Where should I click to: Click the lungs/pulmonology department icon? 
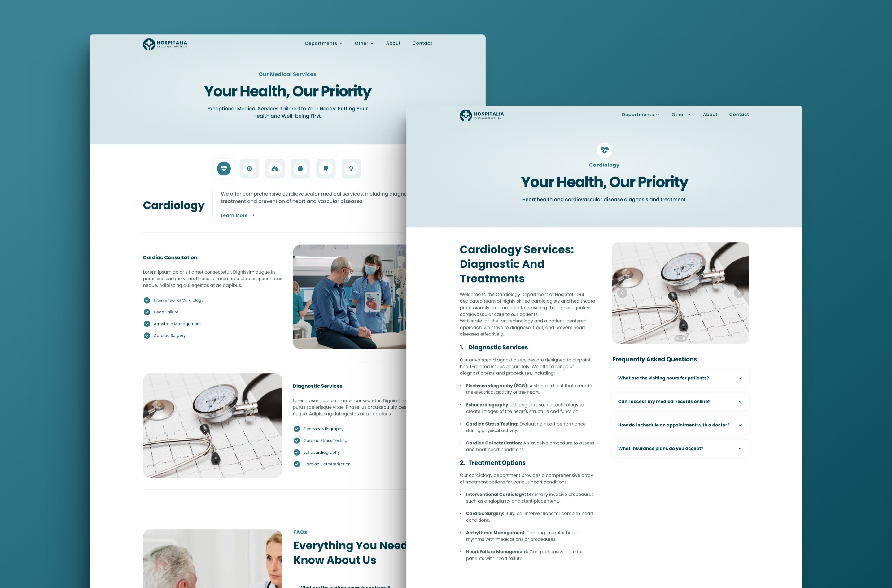click(274, 168)
